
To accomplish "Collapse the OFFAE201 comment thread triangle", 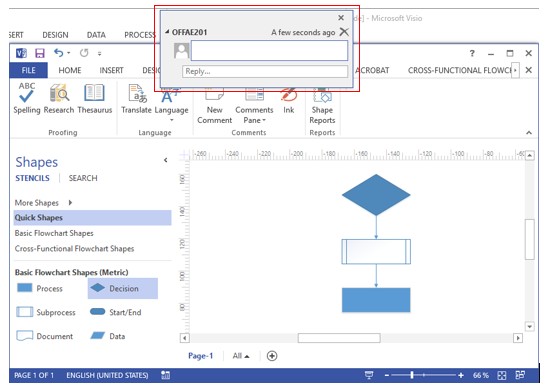I will click(167, 32).
